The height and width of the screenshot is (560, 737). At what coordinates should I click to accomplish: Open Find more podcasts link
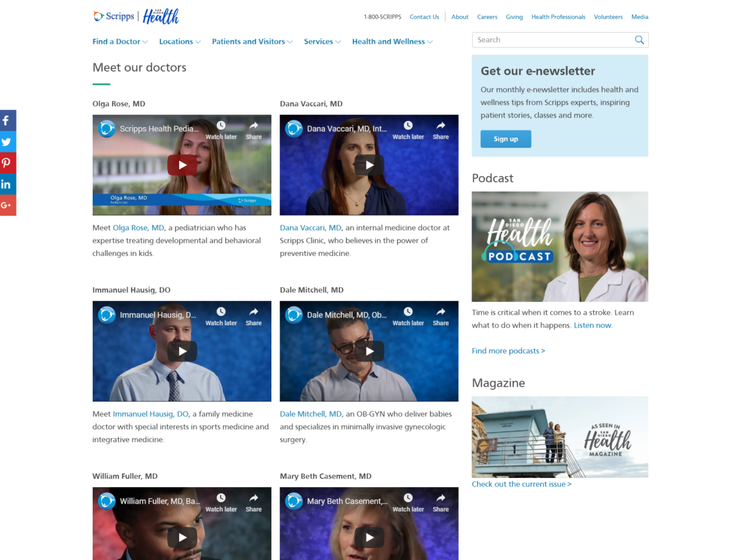pos(509,351)
